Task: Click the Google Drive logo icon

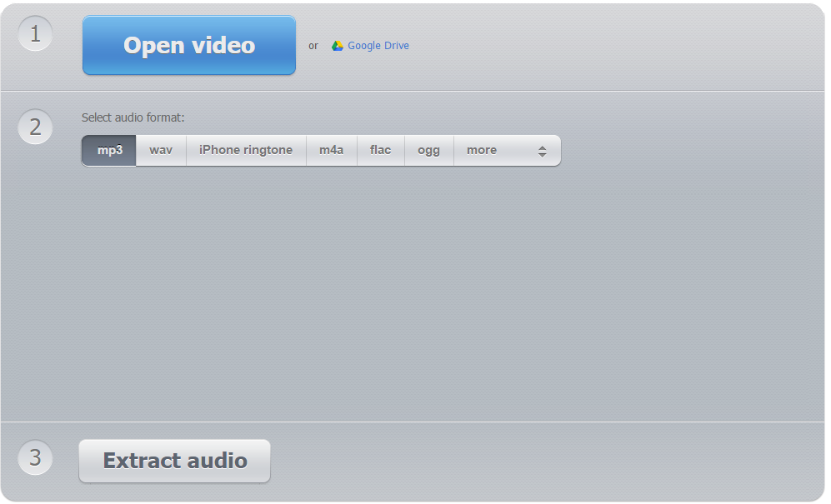Action: [x=337, y=46]
